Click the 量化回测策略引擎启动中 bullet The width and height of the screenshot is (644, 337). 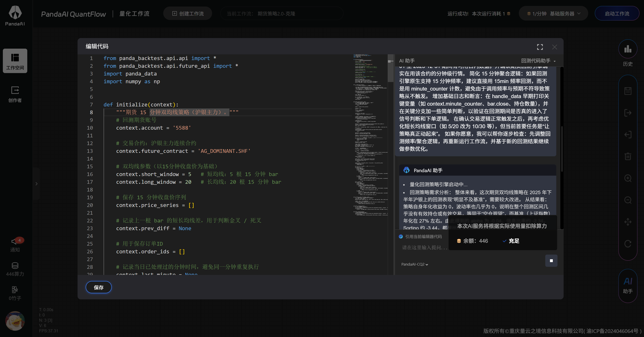(438, 185)
